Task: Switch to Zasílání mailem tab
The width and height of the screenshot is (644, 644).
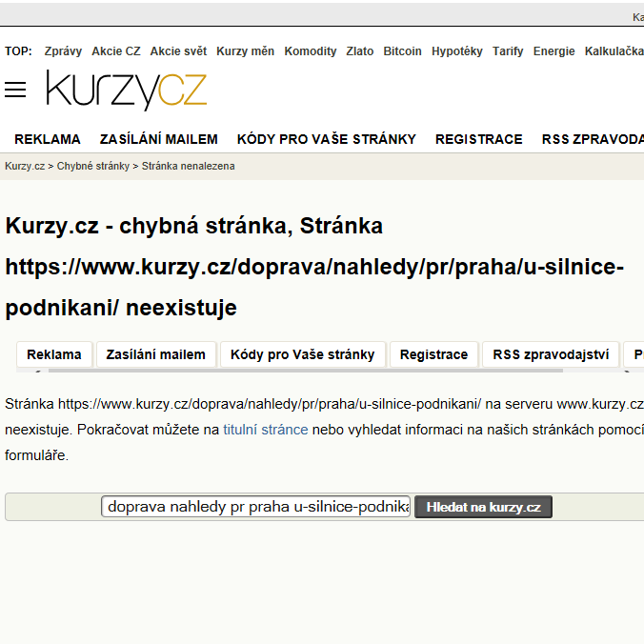Action: coord(155,354)
